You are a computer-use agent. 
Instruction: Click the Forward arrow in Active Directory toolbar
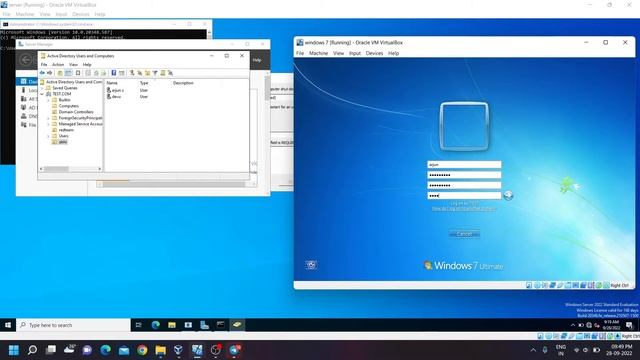[49, 73]
